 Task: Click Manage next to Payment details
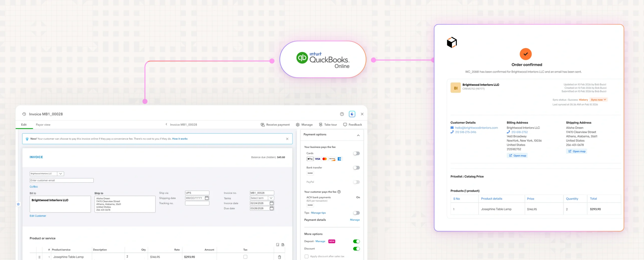(355, 220)
